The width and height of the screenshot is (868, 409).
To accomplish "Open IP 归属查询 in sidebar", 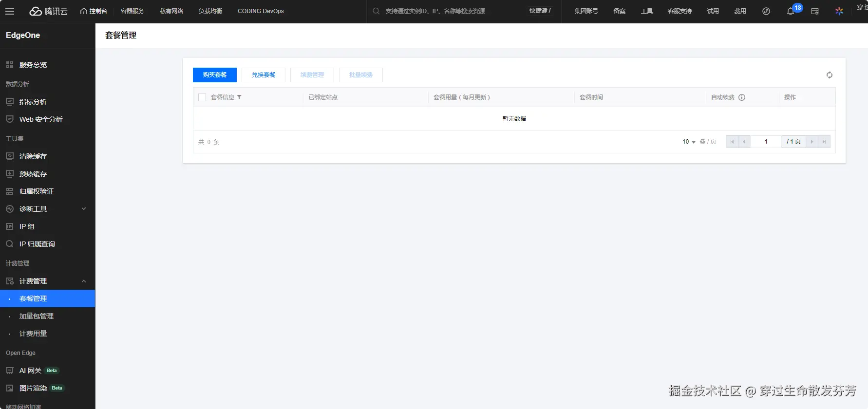I will click(x=47, y=244).
